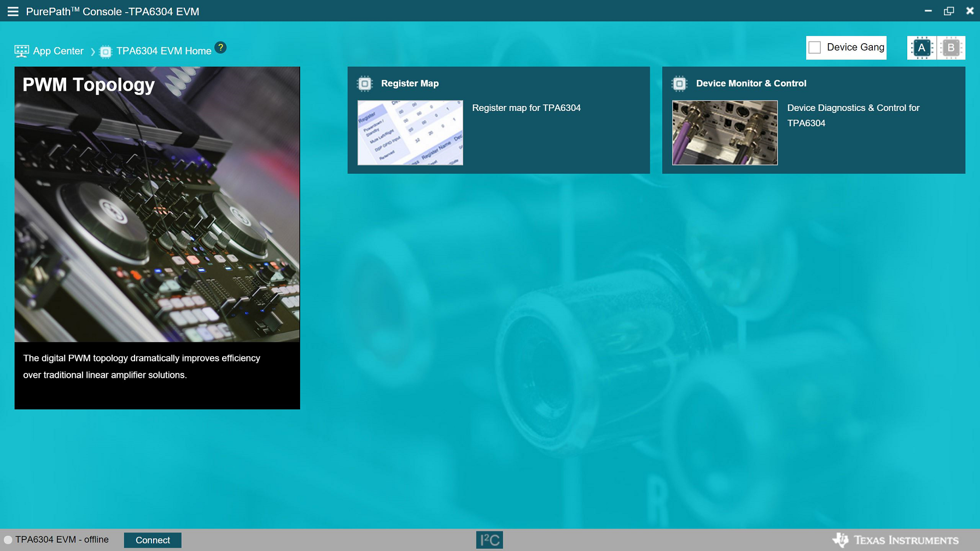Open the hamburger menu in title bar

pos(13,11)
